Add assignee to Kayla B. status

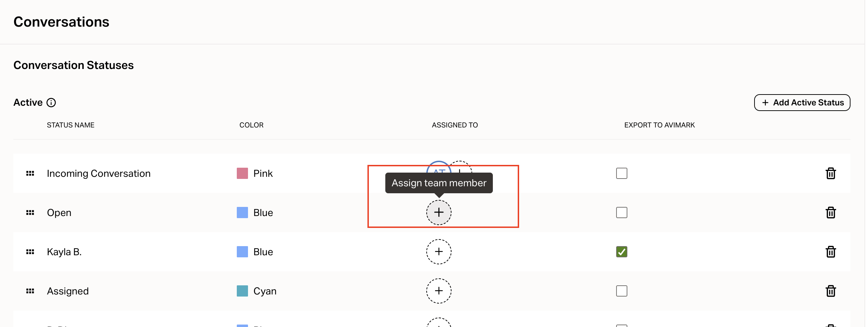[x=439, y=252]
